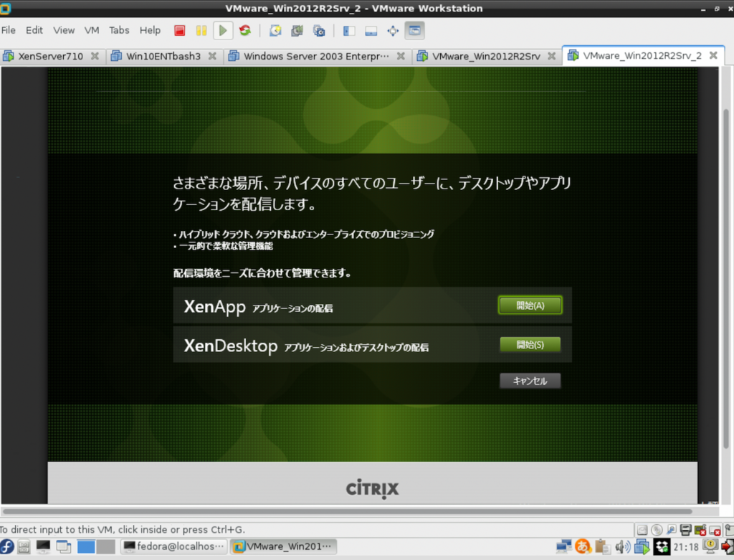Click the terminal launcher icon in taskbar
This screenshot has height=560, width=734.
pyautogui.click(x=44, y=546)
